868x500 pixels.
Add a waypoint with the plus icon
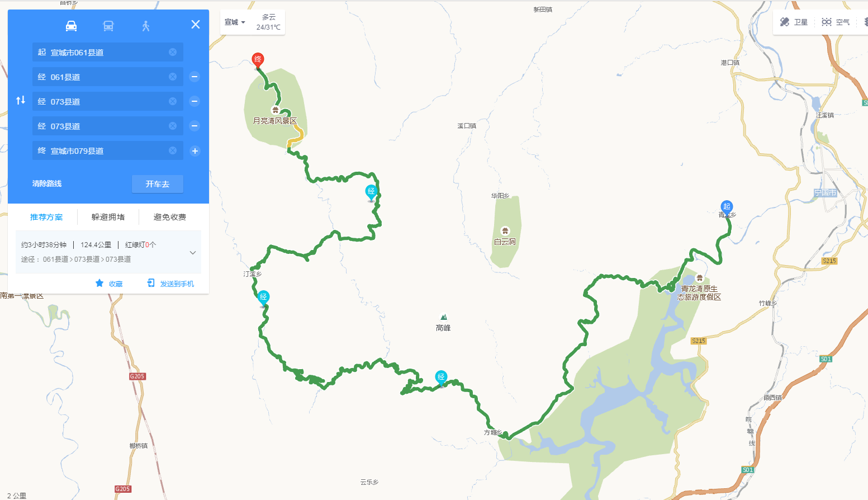coord(195,150)
